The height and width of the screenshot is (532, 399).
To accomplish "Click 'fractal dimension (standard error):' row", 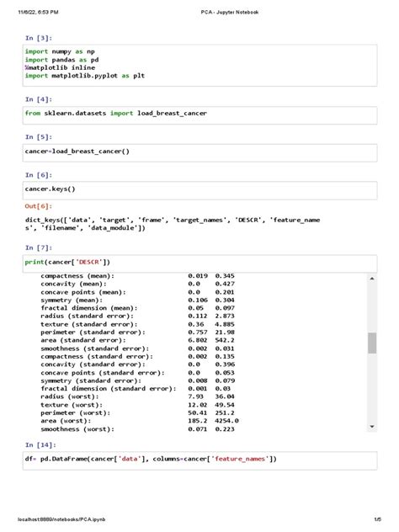I will pyautogui.click(x=137, y=389).
